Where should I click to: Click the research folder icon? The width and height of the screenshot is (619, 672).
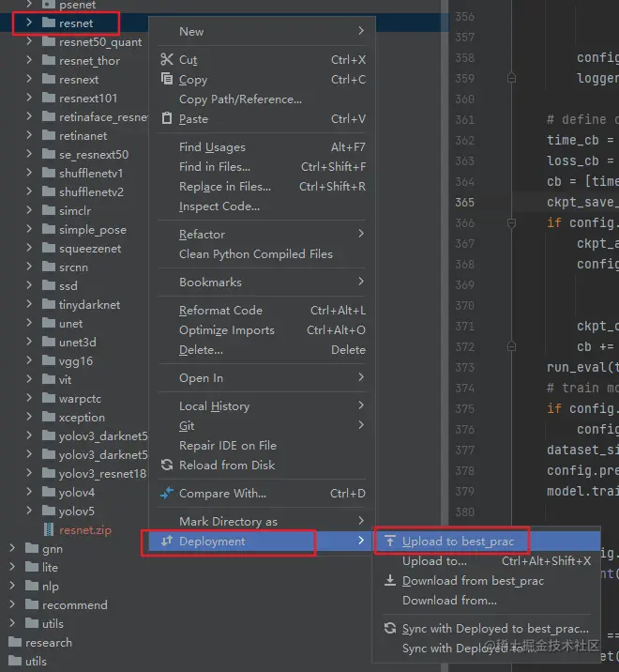point(15,642)
